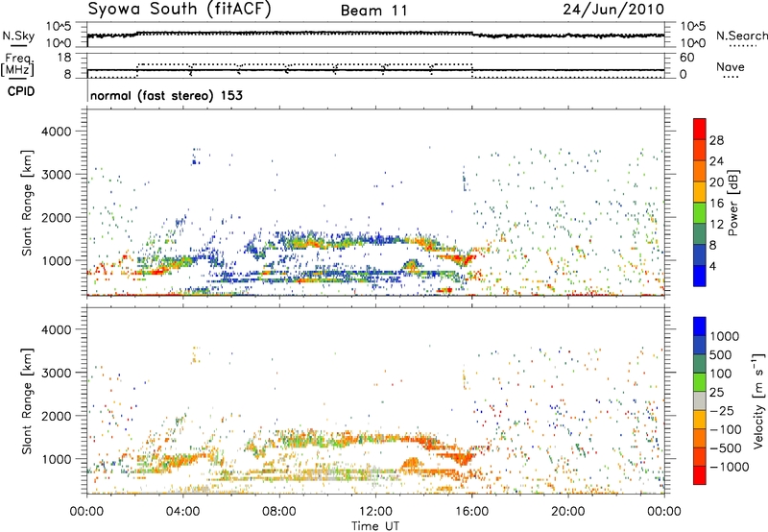This screenshot has width=768, height=532.
Task: Click the date "24/Jun/2010"
Action: [x=613, y=10]
